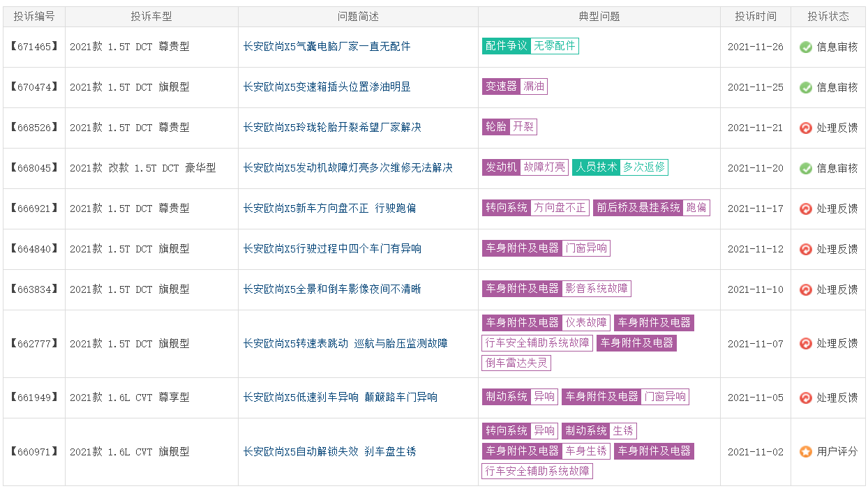Click red feedback icon in row 668526
Viewport: 868px width, 491px height.
click(806, 128)
